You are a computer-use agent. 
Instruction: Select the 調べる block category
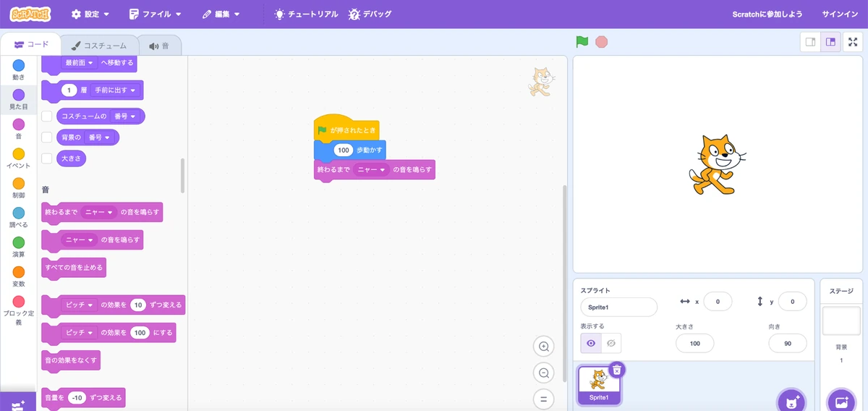pyautogui.click(x=19, y=218)
